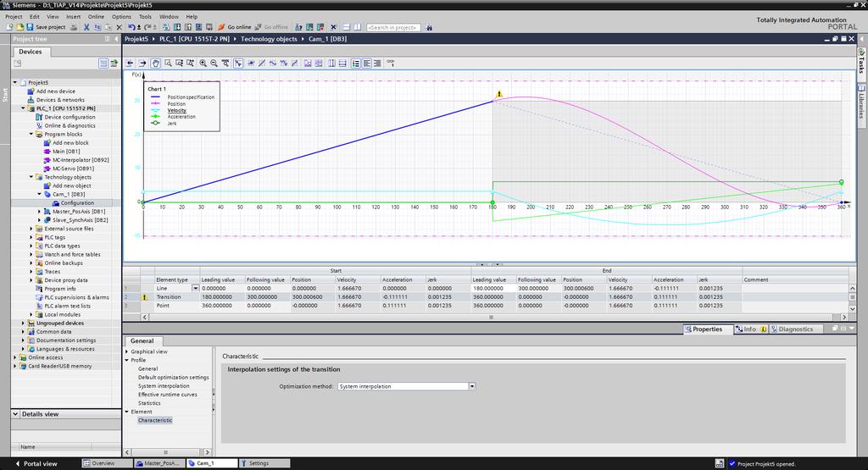Click the open project folder icon
Viewport: 868px width, 470px height.
[x=20, y=27]
